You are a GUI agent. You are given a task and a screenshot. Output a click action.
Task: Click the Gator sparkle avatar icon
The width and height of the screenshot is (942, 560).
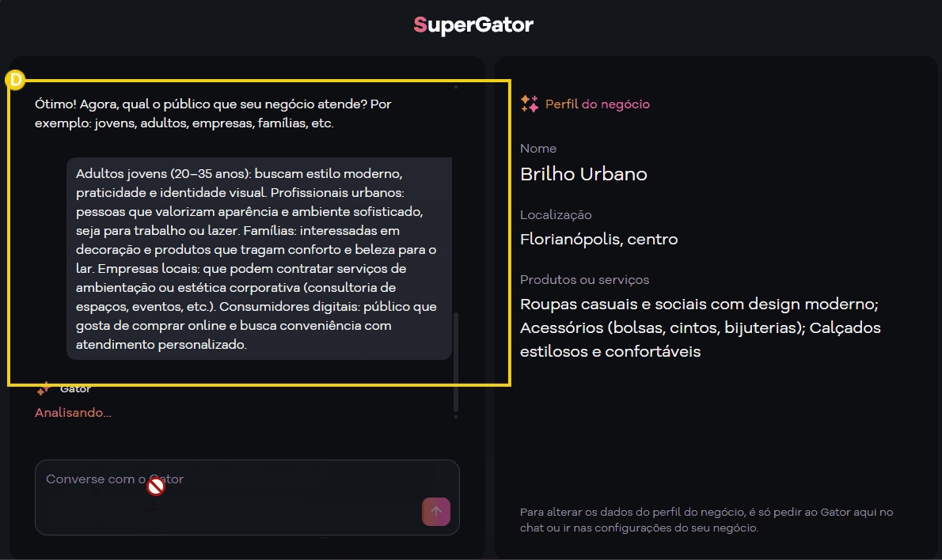[44, 388]
